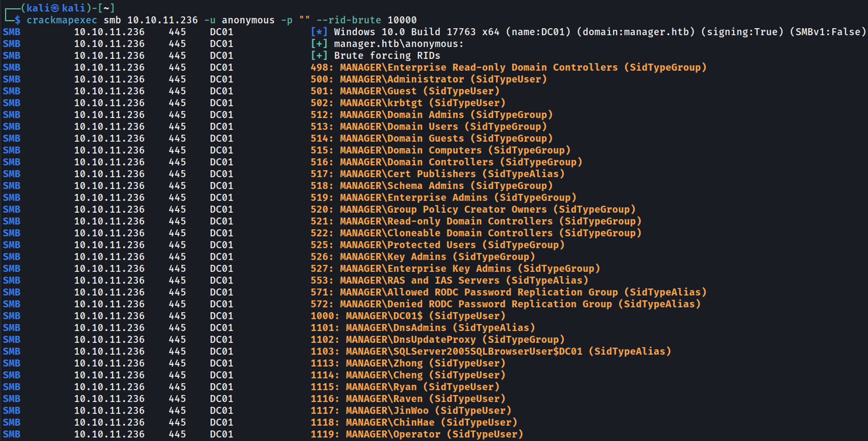Click the anonymous username argument in the command
This screenshot has height=441, width=868.
point(248,20)
